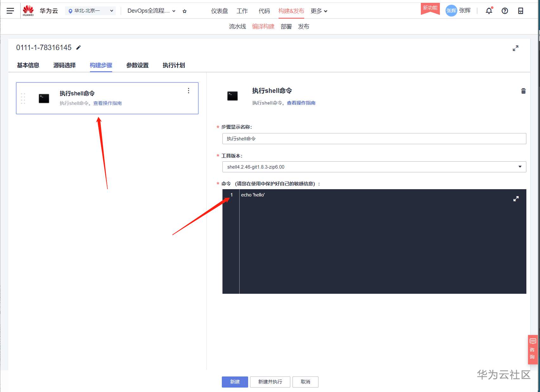This screenshot has height=392, width=540.
Task: Open the document icon in top bar
Action: tap(521, 11)
